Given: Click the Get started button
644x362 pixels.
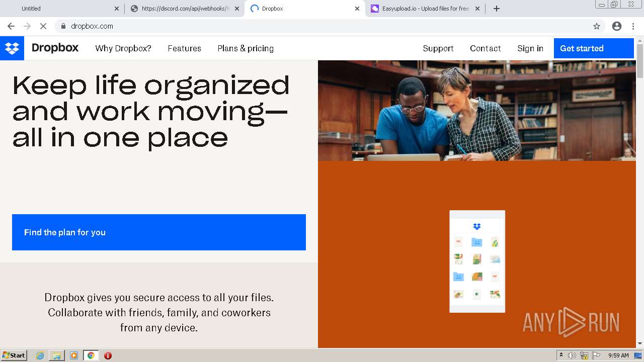Looking at the screenshot, I should click(x=594, y=48).
